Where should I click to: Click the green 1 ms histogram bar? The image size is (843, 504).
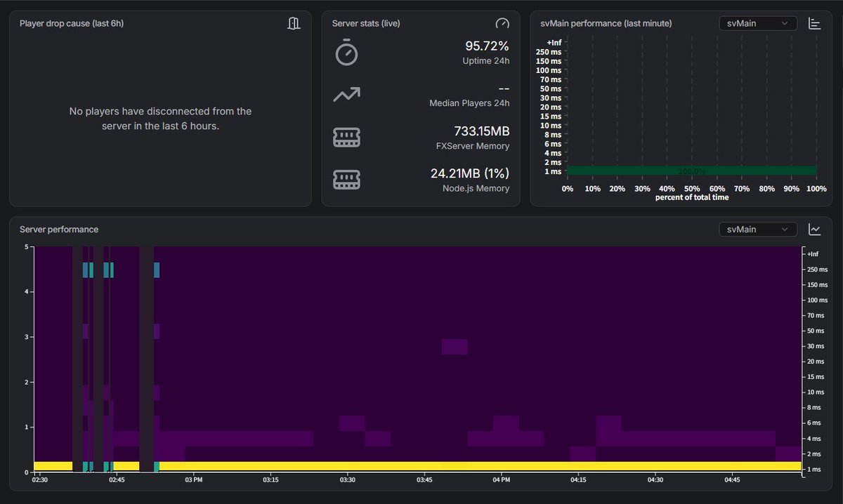692,171
